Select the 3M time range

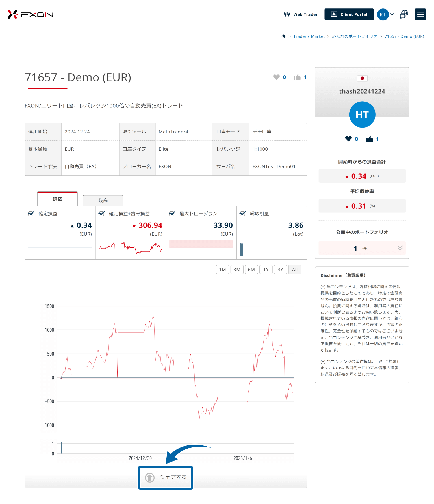click(237, 270)
